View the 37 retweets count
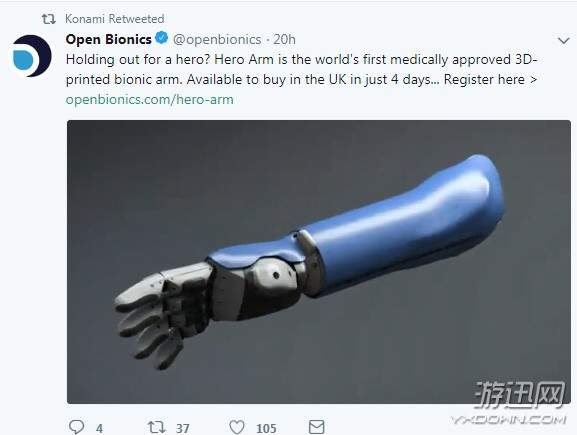577x435 pixels. click(183, 428)
